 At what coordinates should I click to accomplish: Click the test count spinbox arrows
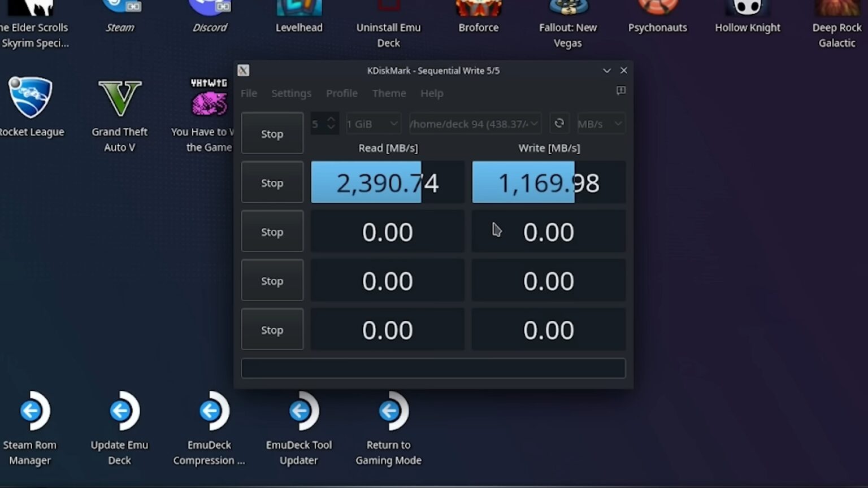coord(331,123)
